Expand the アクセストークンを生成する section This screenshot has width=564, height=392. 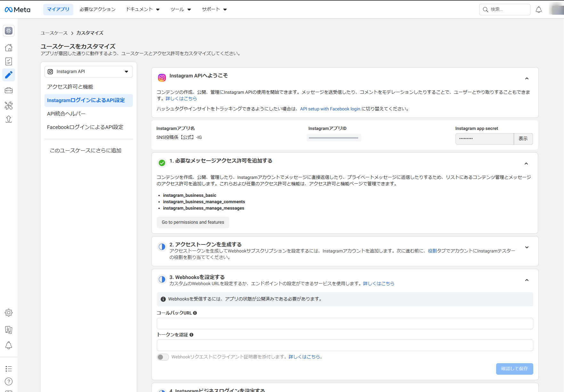(x=527, y=247)
